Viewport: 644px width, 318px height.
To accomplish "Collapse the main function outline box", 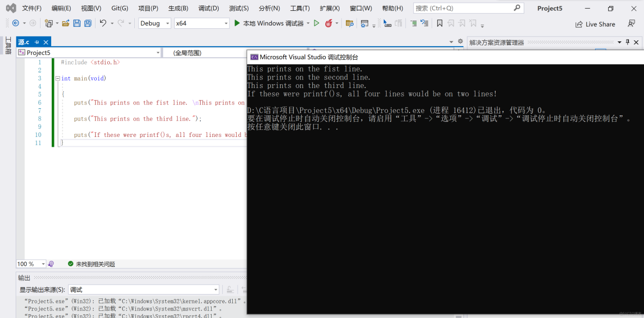I will [x=58, y=78].
